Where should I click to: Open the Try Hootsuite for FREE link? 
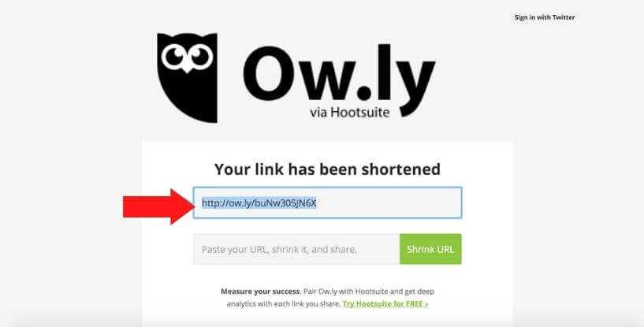[385, 304]
